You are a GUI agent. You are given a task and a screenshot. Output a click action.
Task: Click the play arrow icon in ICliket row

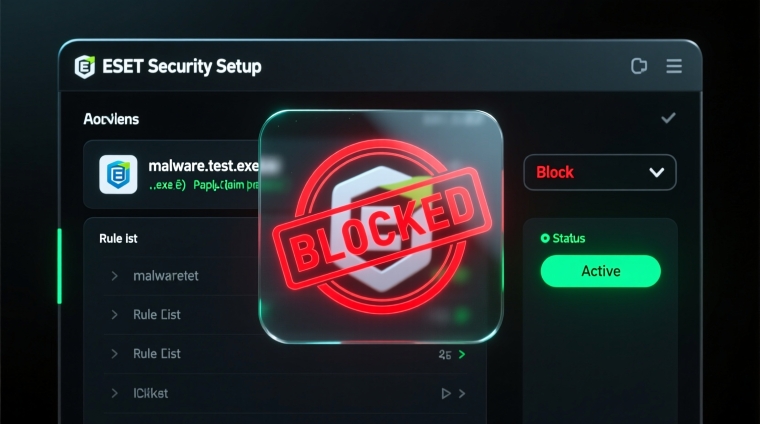(446, 394)
